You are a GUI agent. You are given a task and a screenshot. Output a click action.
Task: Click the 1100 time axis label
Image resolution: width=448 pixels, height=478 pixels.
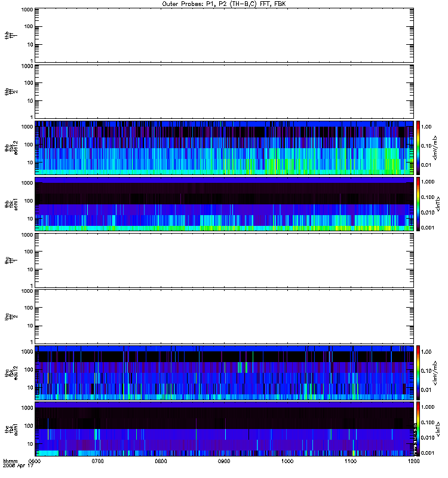(x=351, y=461)
